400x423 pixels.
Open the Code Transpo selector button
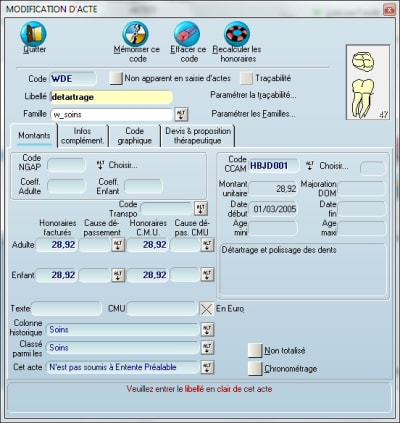(201, 209)
